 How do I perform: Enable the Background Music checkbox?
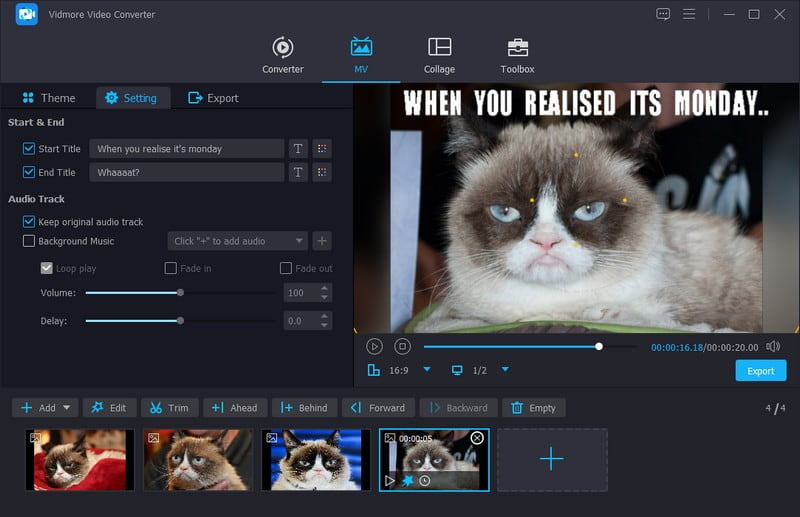point(29,241)
